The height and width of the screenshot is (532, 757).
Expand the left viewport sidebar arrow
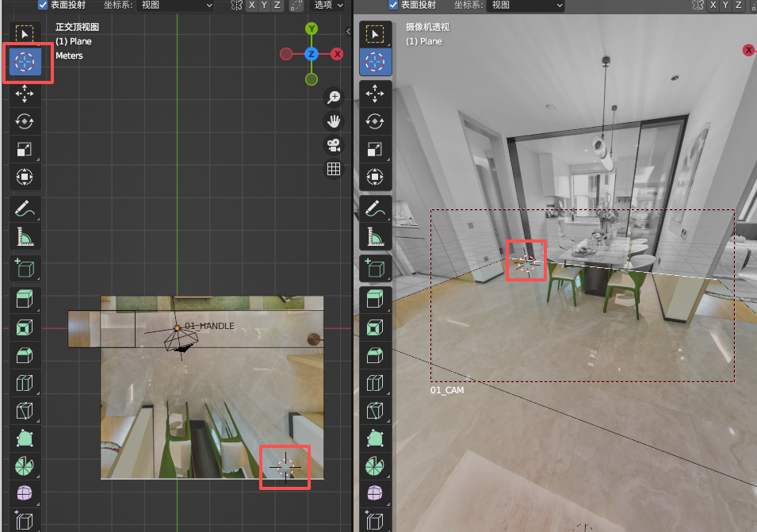click(349, 31)
